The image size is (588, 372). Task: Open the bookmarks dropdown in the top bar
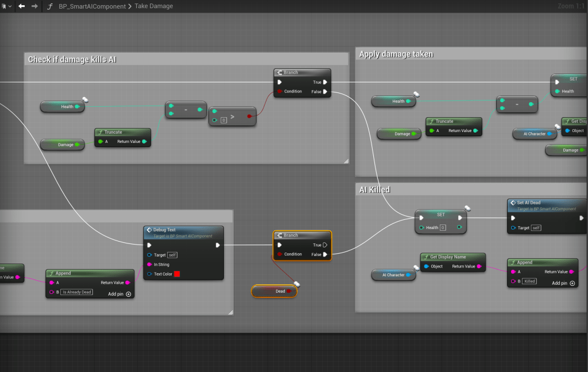(6, 6)
